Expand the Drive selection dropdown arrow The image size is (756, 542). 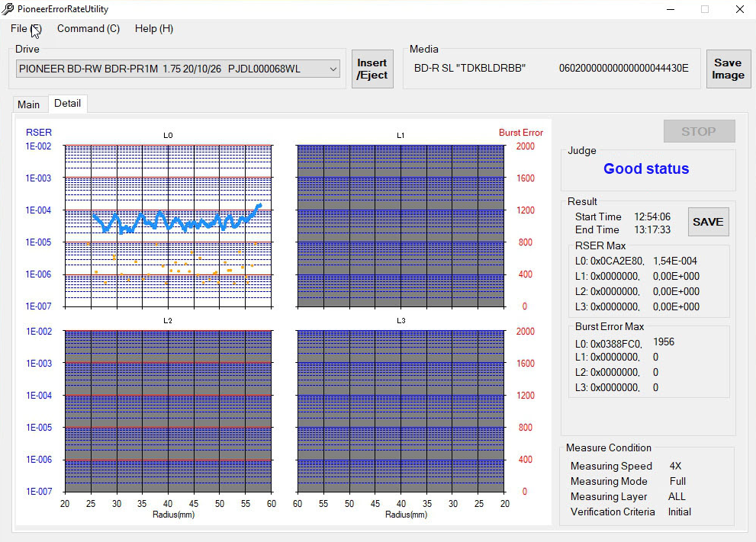[x=333, y=69]
